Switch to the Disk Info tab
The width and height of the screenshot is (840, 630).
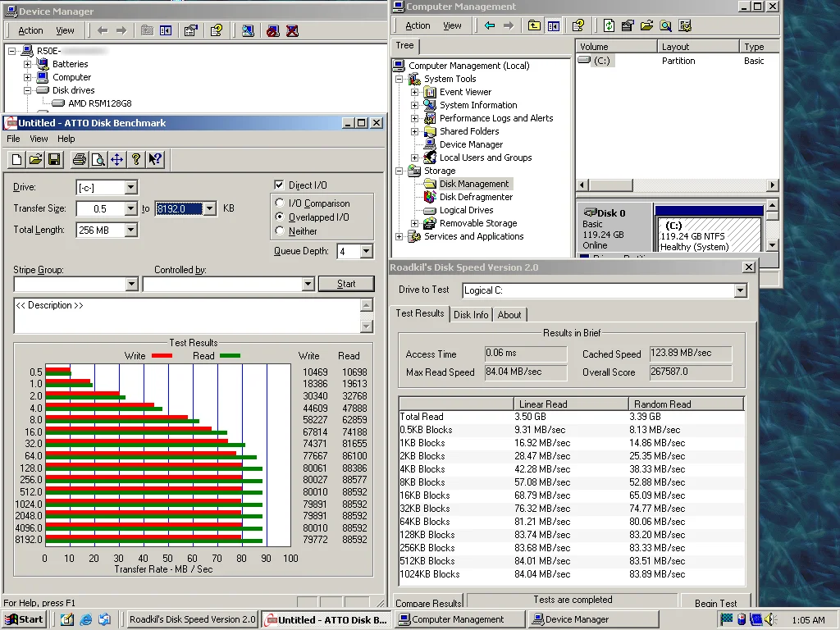[471, 315]
